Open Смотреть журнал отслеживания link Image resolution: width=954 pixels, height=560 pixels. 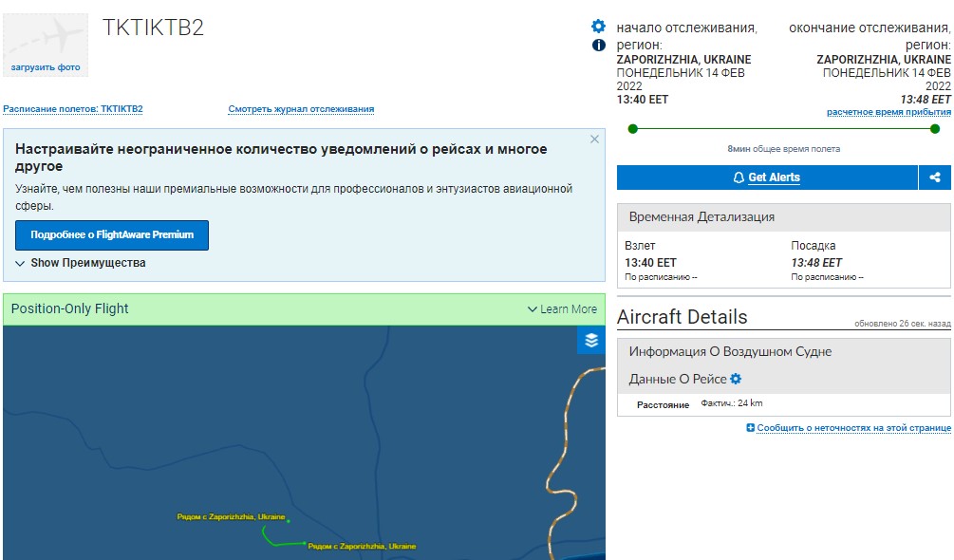pos(301,109)
